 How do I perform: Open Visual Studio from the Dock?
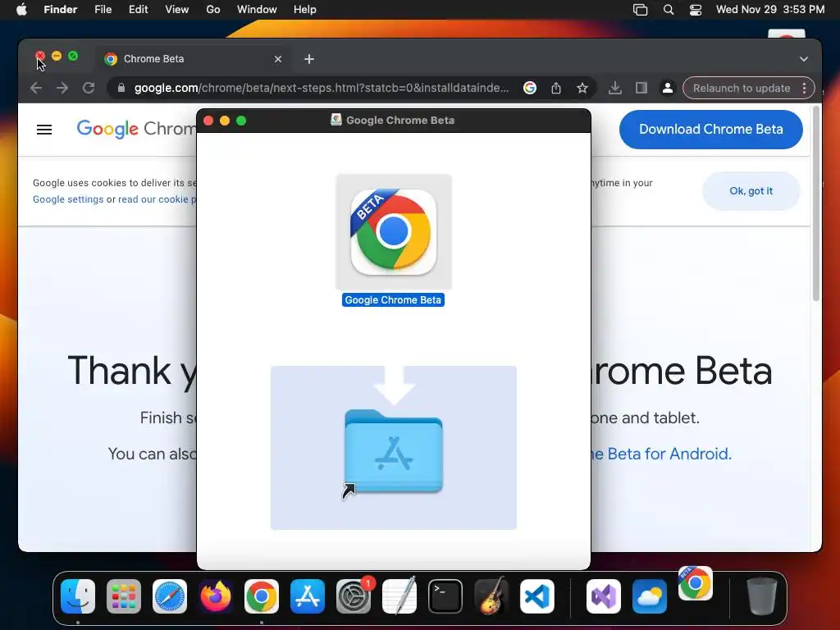pos(603,596)
